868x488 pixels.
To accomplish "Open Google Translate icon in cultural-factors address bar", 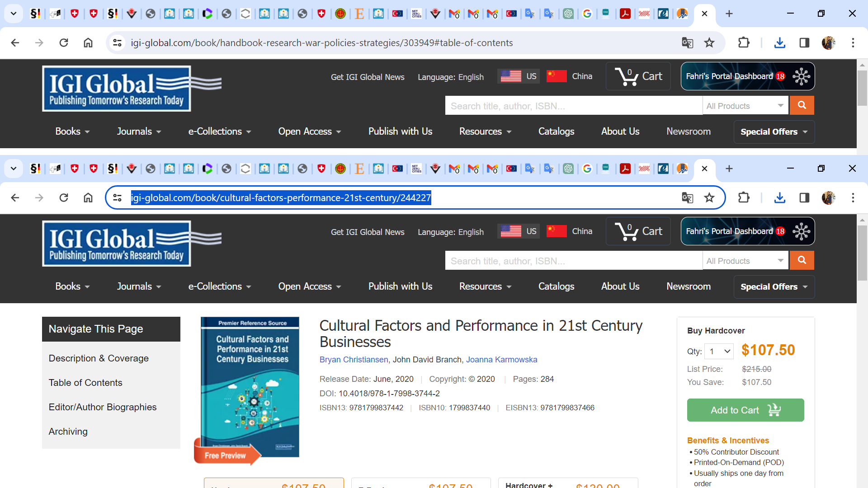I will tap(687, 197).
